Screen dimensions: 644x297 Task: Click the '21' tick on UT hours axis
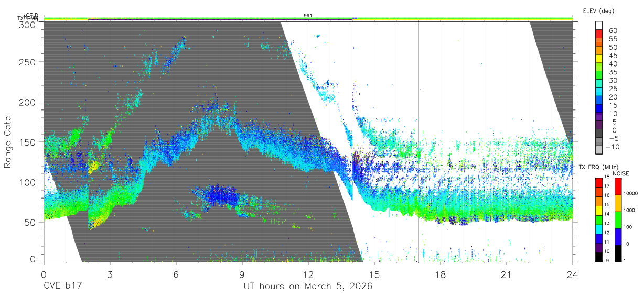click(x=506, y=274)
